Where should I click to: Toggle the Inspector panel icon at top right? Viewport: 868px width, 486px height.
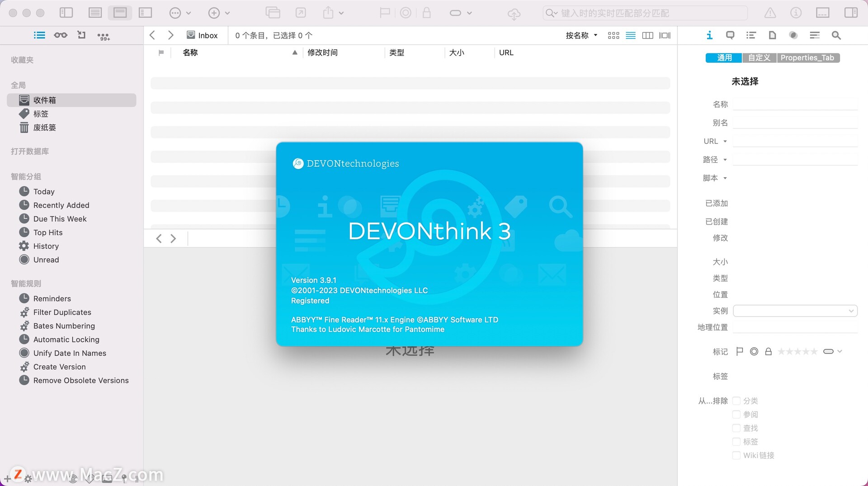851,13
